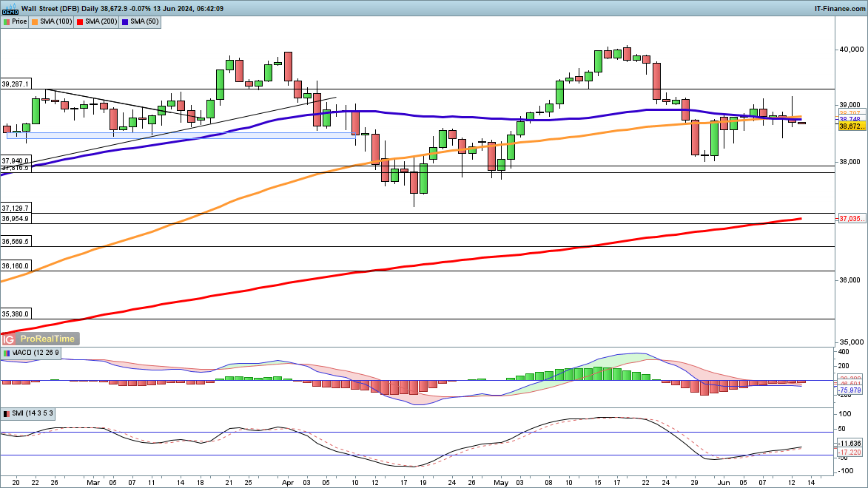868x488 pixels.
Task: Click the 40,000 price axis label
Action: pyautogui.click(x=852, y=50)
